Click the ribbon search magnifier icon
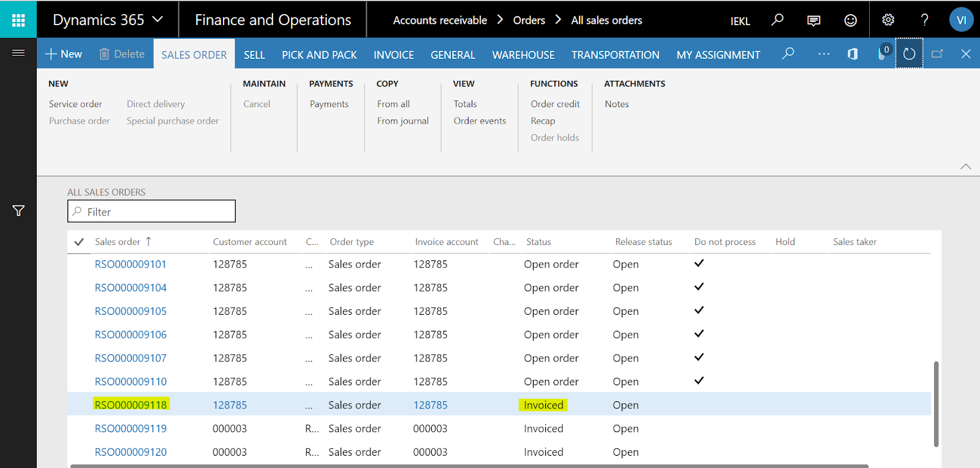The image size is (980, 468). (x=788, y=53)
